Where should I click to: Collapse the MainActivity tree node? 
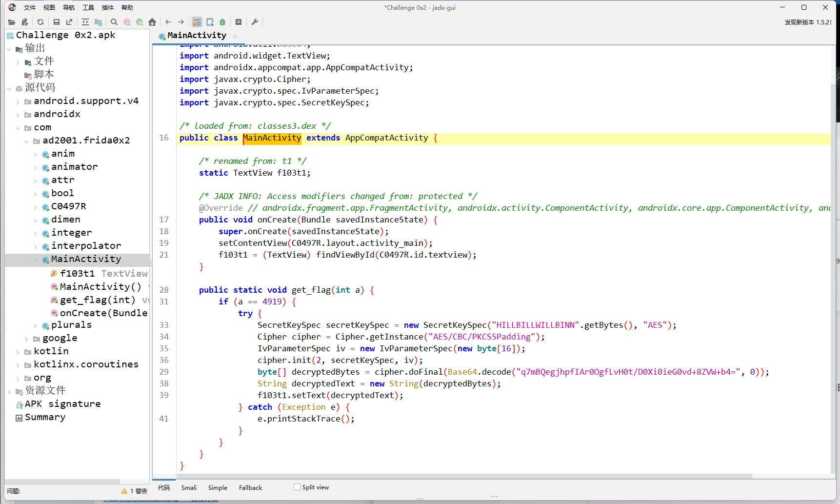pyautogui.click(x=36, y=260)
